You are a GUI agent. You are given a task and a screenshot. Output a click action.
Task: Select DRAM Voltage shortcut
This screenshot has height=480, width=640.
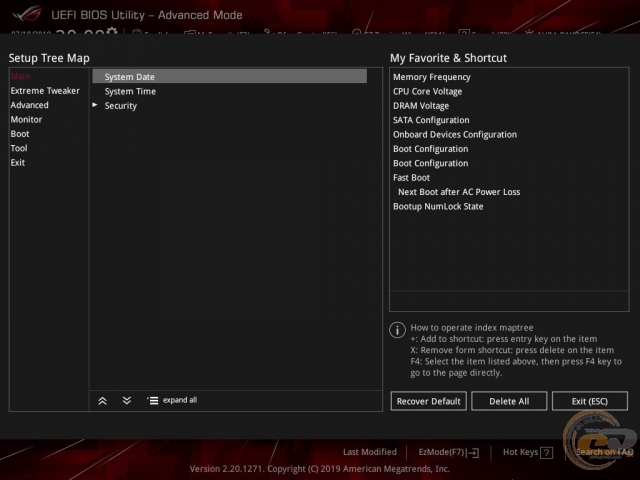tap(421, 106)
